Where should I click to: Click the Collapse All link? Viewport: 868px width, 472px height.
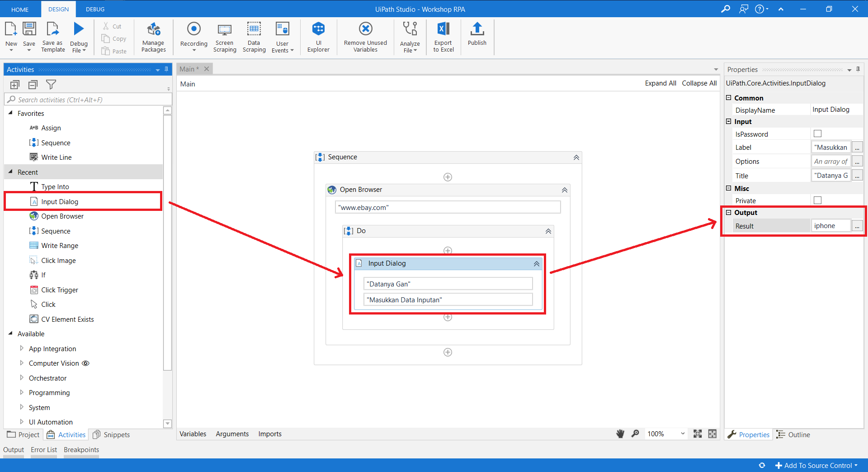coord(699,83)
